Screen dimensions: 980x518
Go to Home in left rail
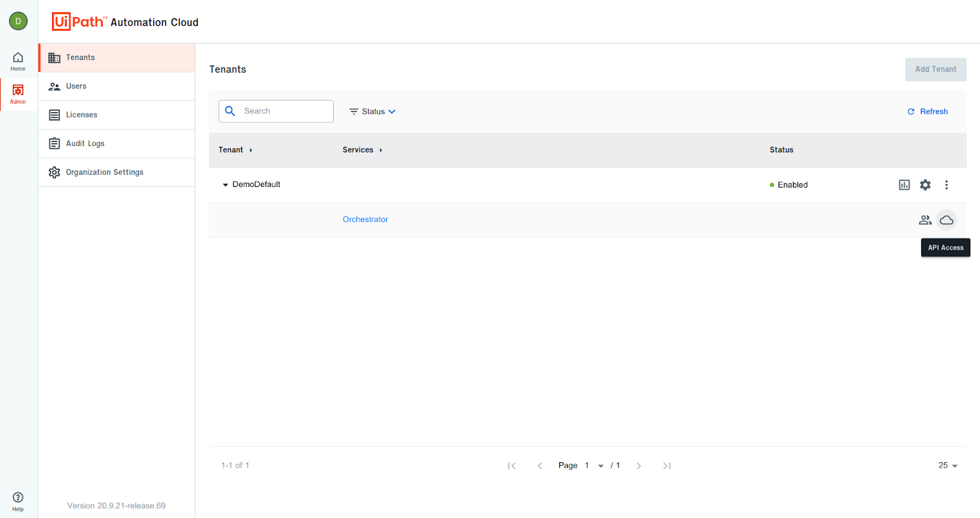(x=18, y=61)
